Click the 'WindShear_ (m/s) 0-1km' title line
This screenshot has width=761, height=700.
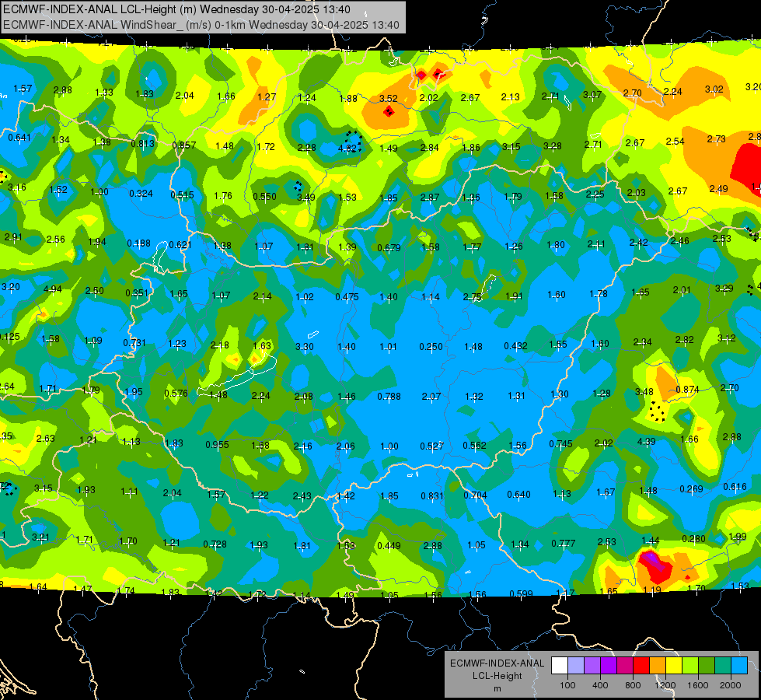[201, 25]
